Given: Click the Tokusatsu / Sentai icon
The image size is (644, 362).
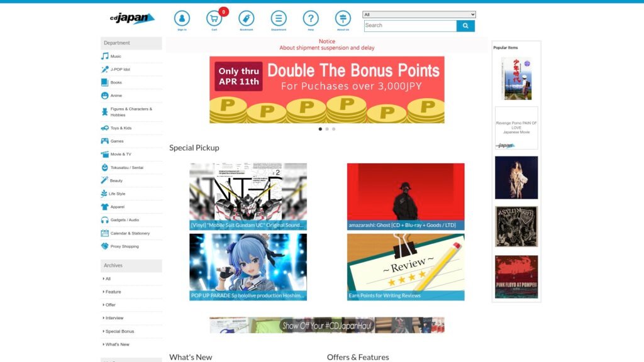Looking at the screenshot, I should click(x=105, y=167).
